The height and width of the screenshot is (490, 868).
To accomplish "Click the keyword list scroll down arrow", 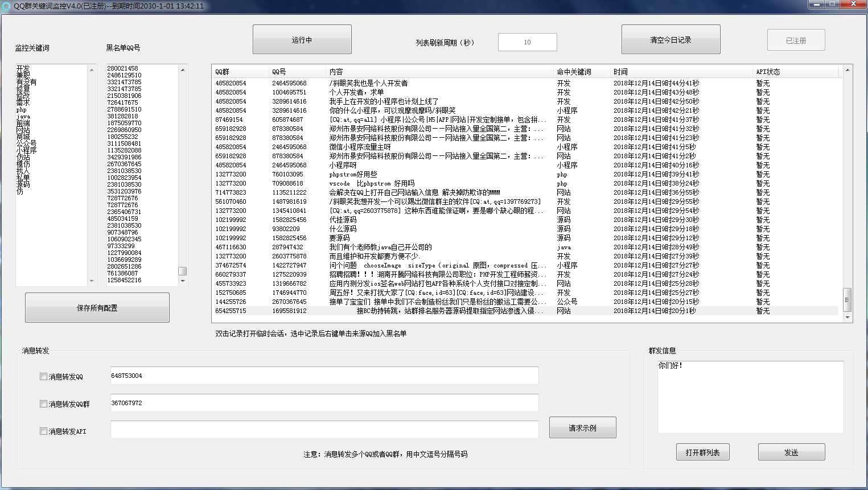I will click(92, 281).
